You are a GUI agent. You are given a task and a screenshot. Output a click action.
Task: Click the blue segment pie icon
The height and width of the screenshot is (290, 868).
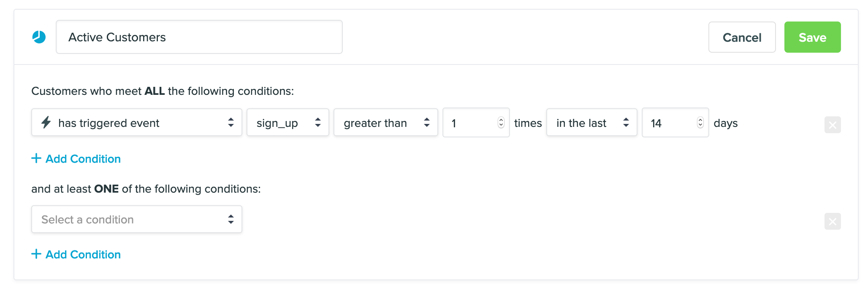click(39, 37)
